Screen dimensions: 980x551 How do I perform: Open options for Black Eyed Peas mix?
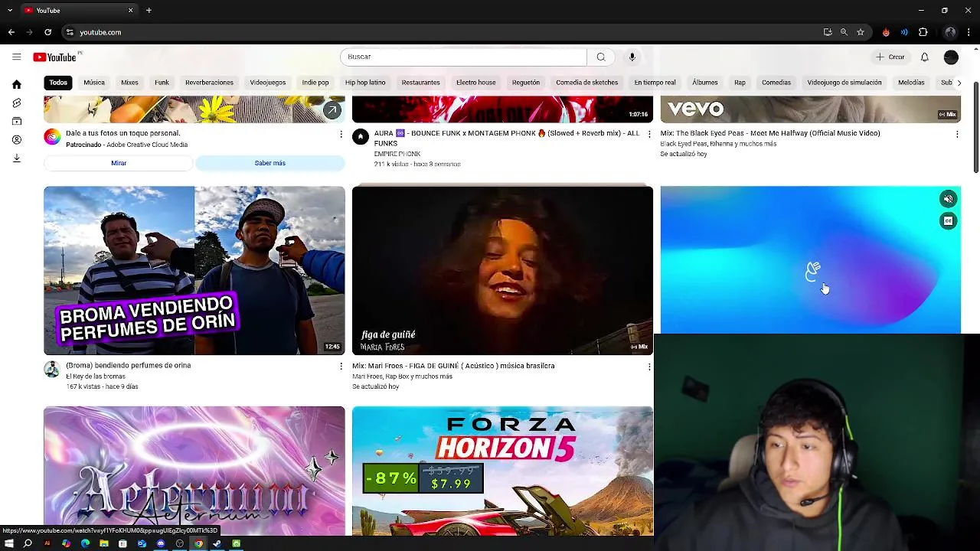957,134
